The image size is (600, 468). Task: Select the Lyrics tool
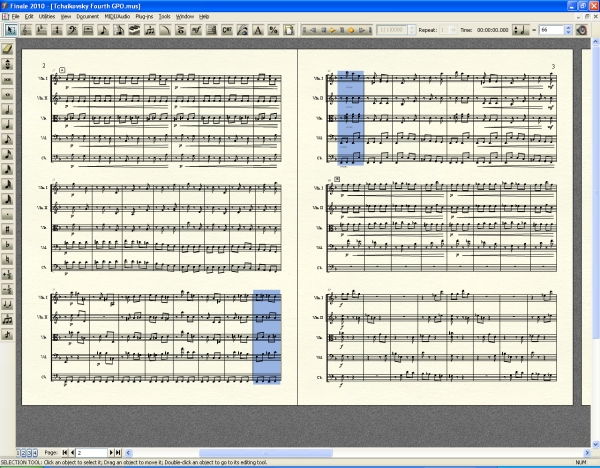pyautogui.click(x=242, y=30)
